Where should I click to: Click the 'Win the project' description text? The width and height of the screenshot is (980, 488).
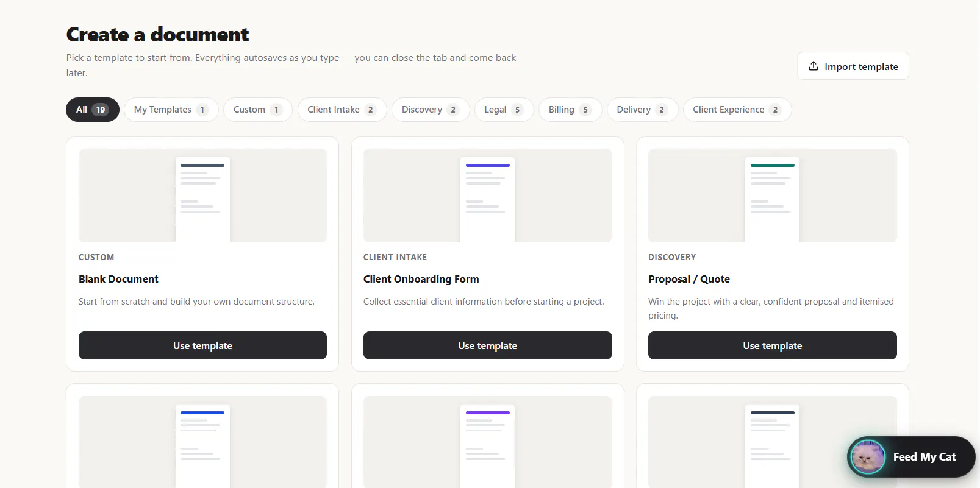(771, 308)
